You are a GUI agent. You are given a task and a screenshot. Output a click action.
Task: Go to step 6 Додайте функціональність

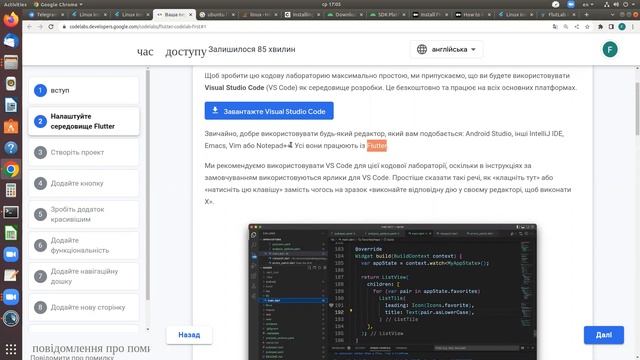[x=84, y=245]
